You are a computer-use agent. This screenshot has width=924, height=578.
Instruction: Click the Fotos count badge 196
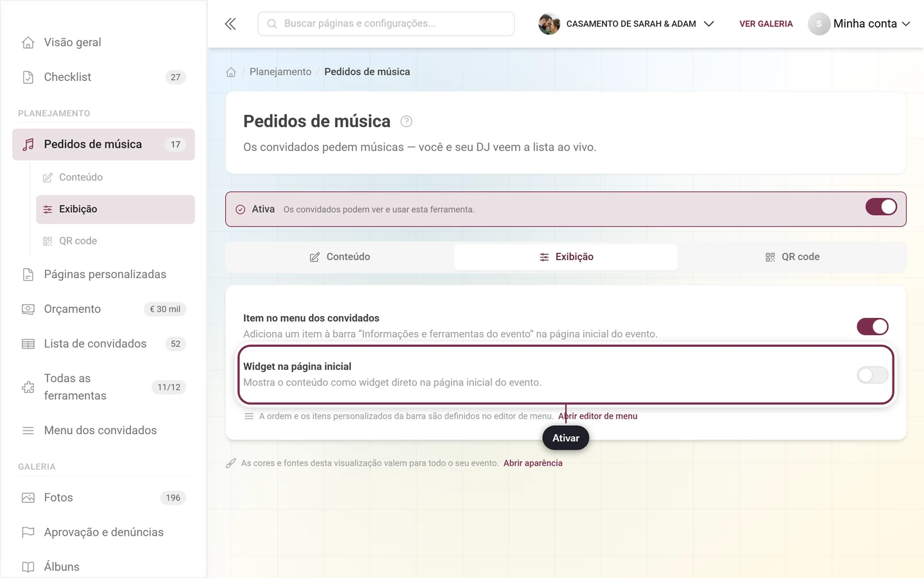pyautogui.click(x=173, y=498)
